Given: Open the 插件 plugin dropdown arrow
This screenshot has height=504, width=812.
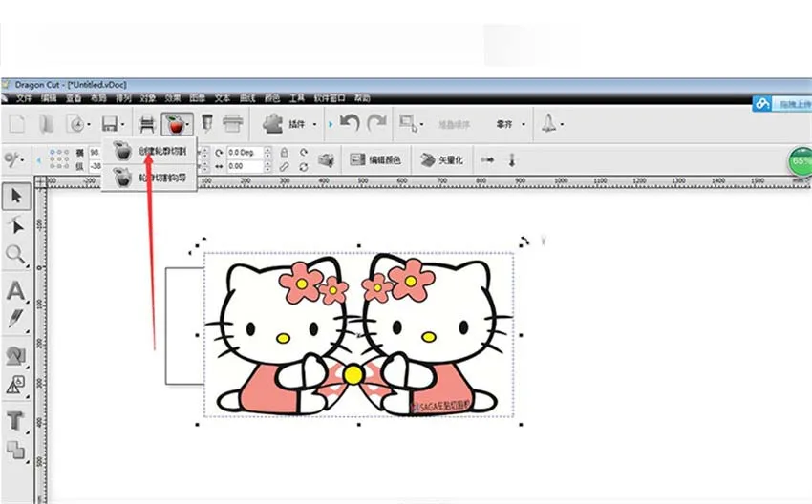Looking at the screenshot, I should click(314, 125).
